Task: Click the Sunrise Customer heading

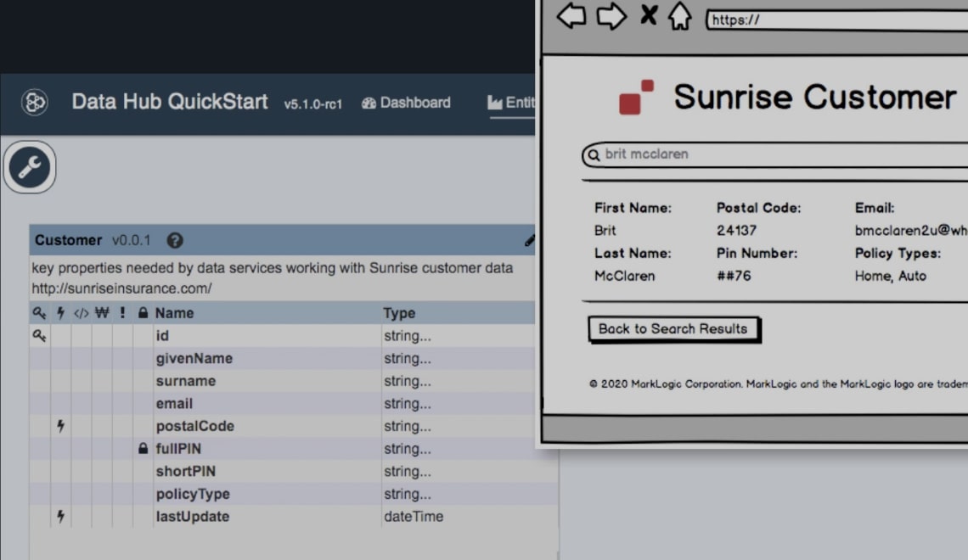Action: (x=815, y=98)
